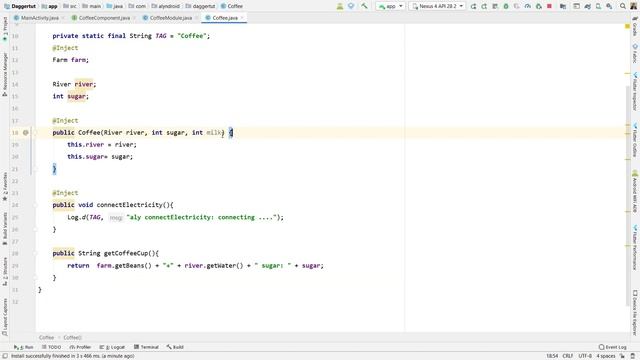
Task: Click the 'Install successfully finished' status message
Action: pos(73,356)
